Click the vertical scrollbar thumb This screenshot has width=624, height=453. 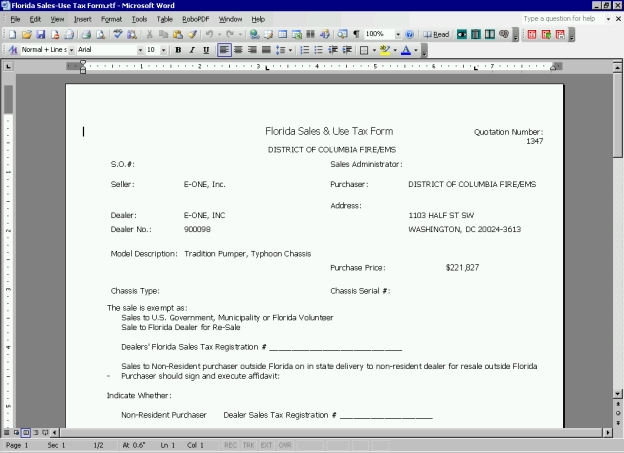(618, 115)
